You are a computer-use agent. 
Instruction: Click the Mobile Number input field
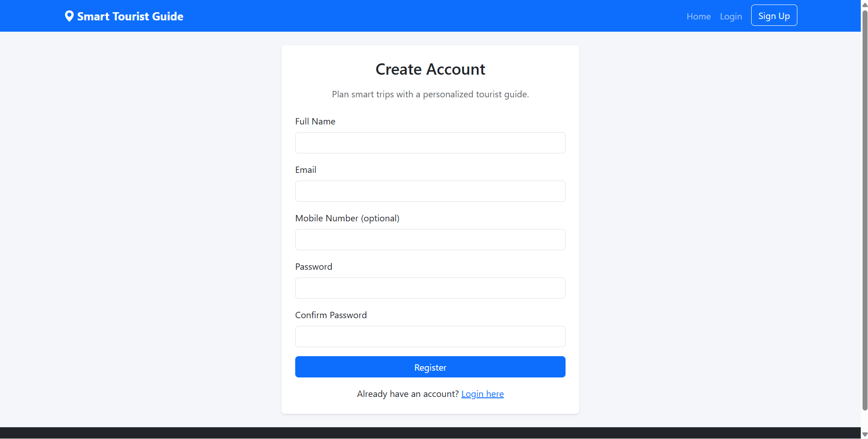(430, 239)
